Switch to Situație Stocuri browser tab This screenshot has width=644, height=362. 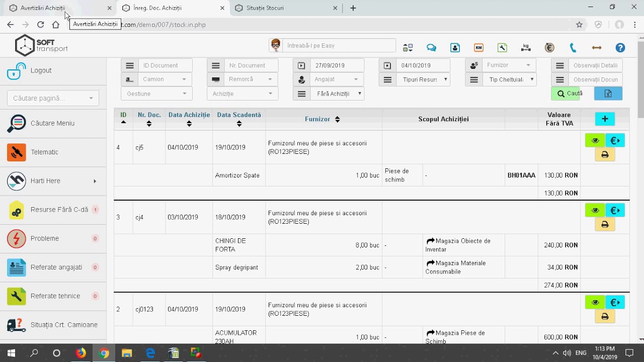point(287,8)
